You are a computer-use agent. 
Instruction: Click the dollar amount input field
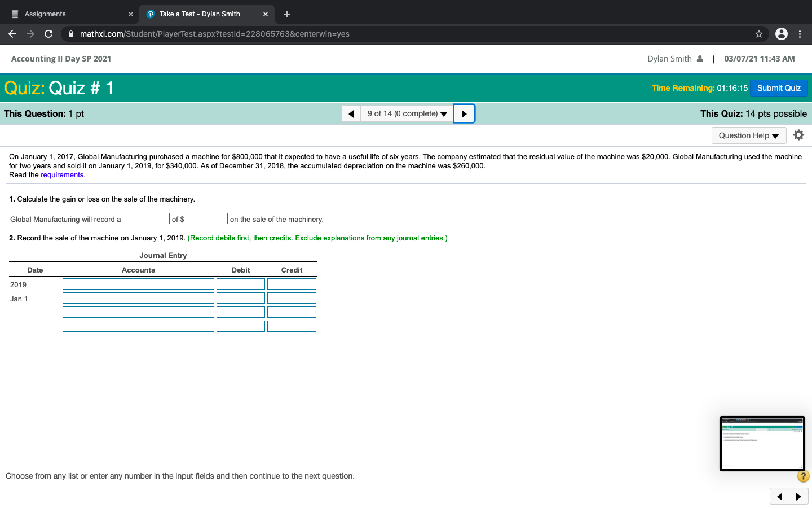tap(209, 218)
